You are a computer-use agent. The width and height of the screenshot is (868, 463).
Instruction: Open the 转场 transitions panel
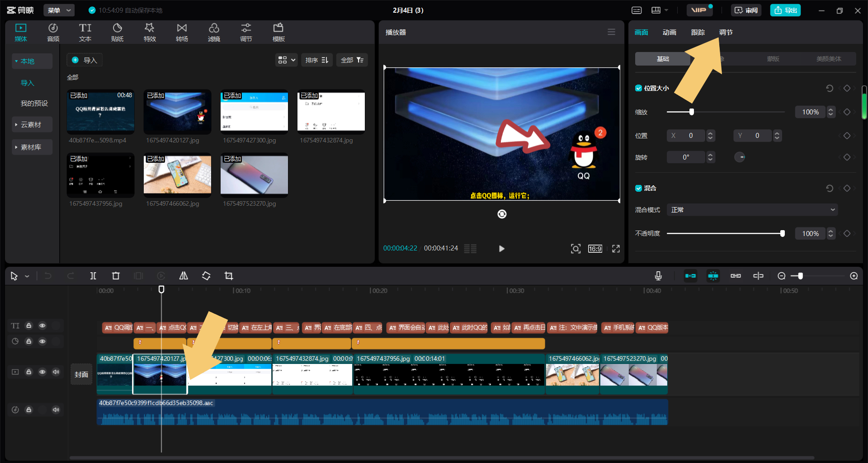click(182, 33)
